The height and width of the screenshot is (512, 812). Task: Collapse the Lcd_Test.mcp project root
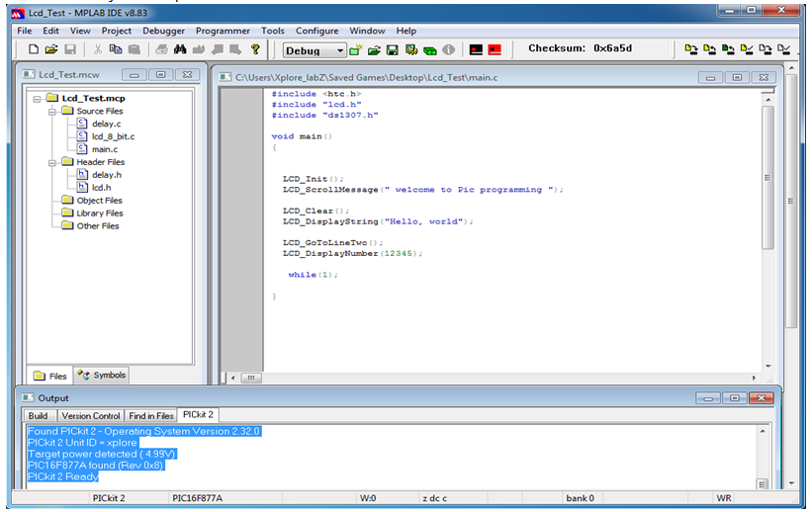tap(37, 99)
